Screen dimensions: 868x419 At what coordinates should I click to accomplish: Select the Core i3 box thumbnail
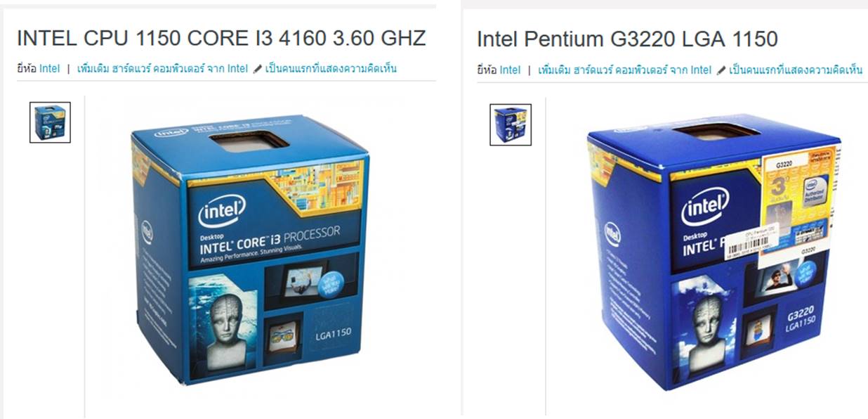point(50,122)
